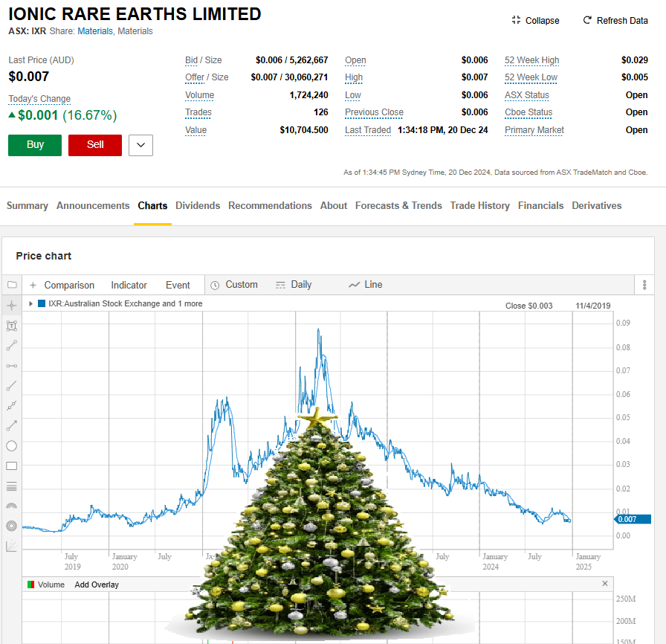Click the red Sell button
Viewport: 666px width, 644px height.
click(x=95, y=145)
